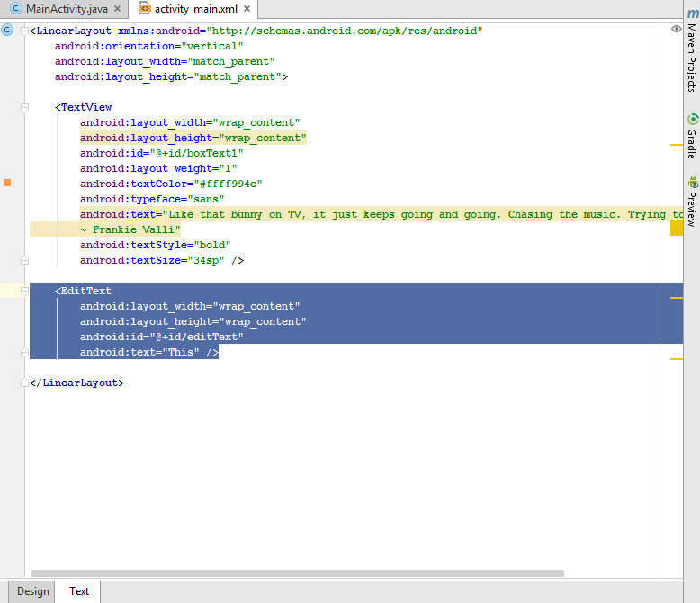The width and height of the screenshot is (700, 603).
Task: Open the Preview tool window
Action: coord(692,202)
